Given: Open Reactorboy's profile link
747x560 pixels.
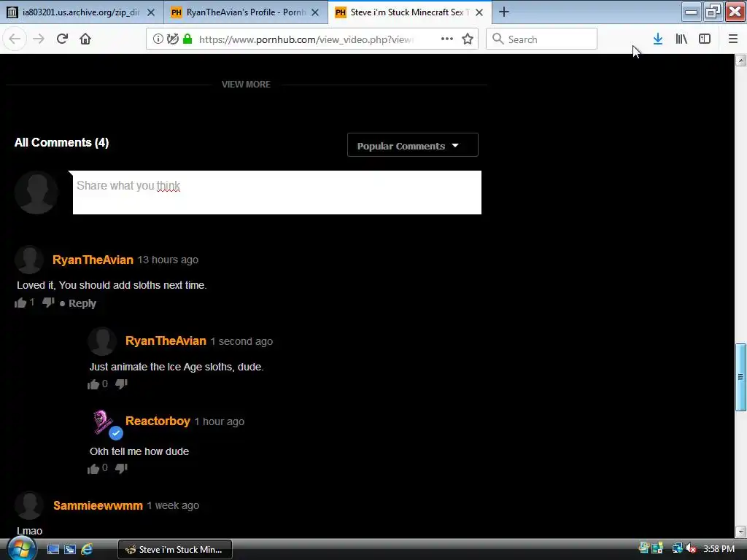Looking at the screenshot, I should pyautogui.click(x=158, y=421).
